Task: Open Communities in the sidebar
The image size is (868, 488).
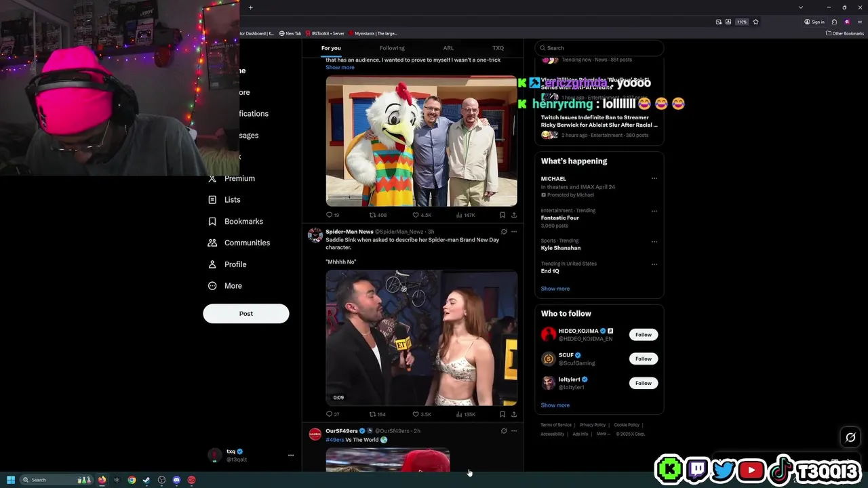Action: pos(239,243)
